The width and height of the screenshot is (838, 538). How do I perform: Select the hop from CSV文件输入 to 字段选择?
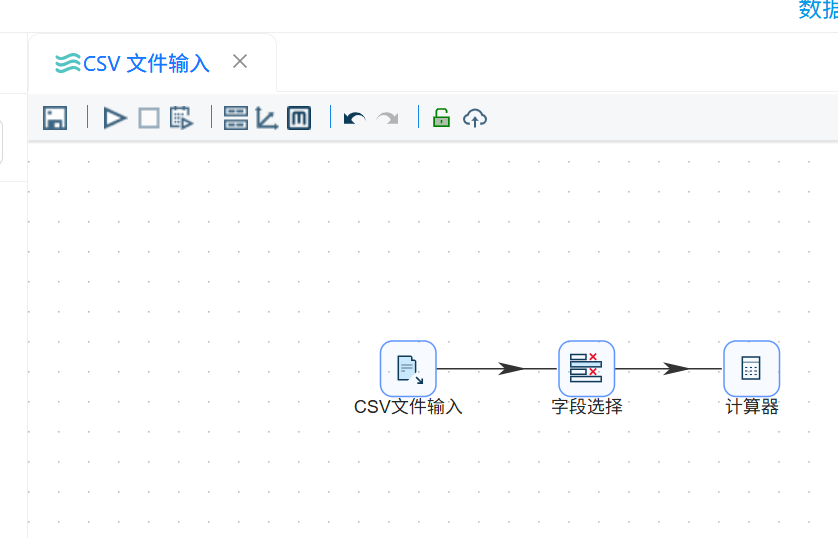[x=497, y=369]
